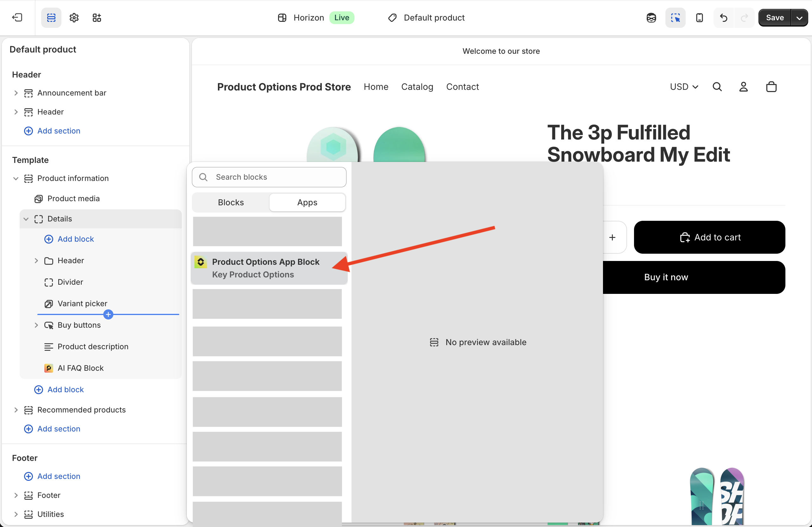Switch to mobile preview icon
The width and height of the screenshot is (812, 527).
click(x=700, y=18)
